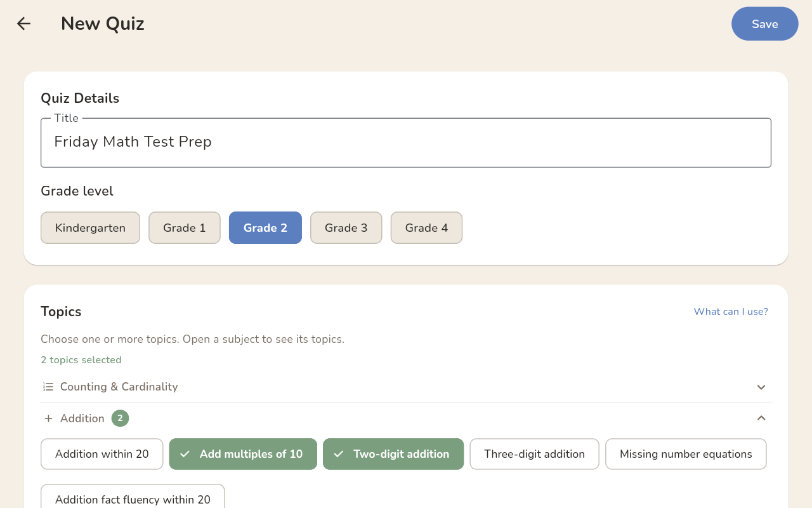Deselect the Add multiples of 10 topic
Viewport: 812px width, 508px height.
[243, 454]
